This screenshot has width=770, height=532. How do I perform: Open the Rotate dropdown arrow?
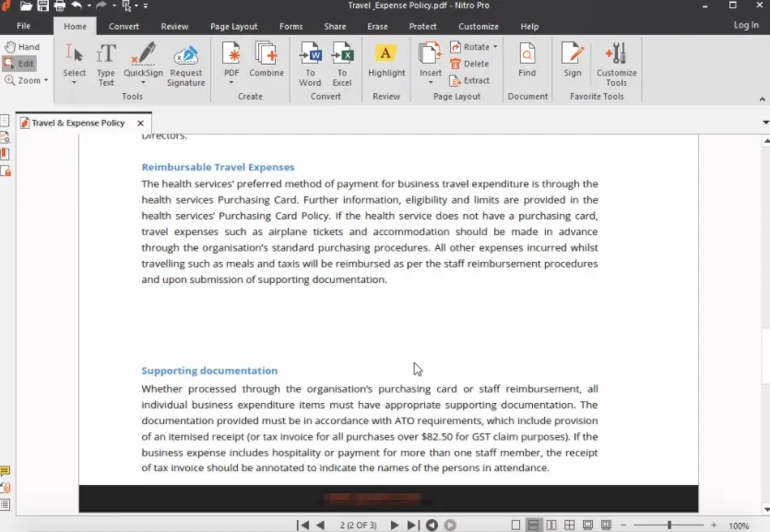click(x=495, y=47)
